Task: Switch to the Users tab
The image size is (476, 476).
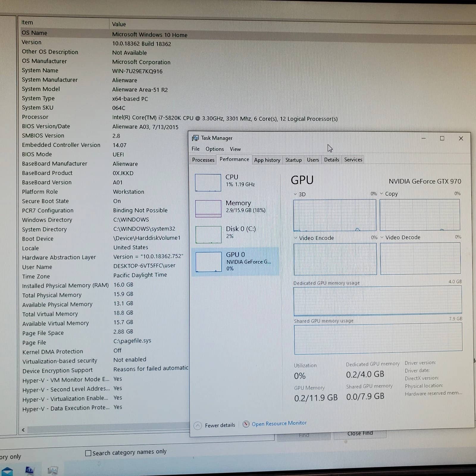Action: pos(313,160)
